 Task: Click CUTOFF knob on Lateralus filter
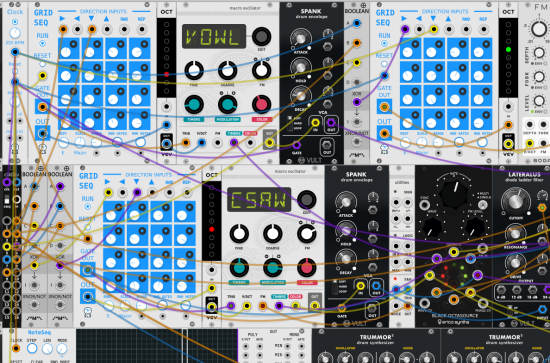coord(515,201)
